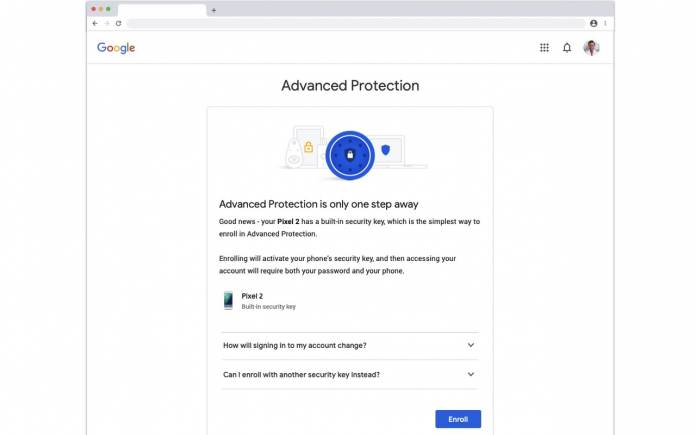696x435 pixels.
Task: Select the Pixel 2 built-in security key entry
Action: [x=260, y=301]
